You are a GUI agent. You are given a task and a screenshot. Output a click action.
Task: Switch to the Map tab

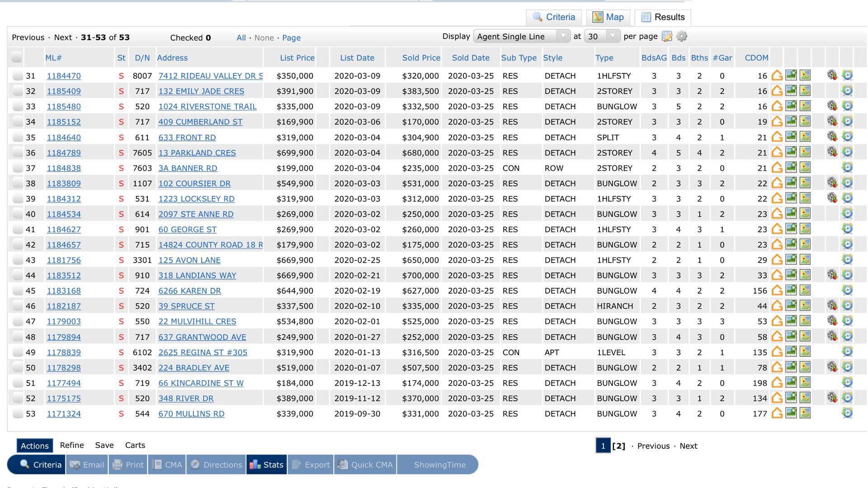click(x=609, y=17)
